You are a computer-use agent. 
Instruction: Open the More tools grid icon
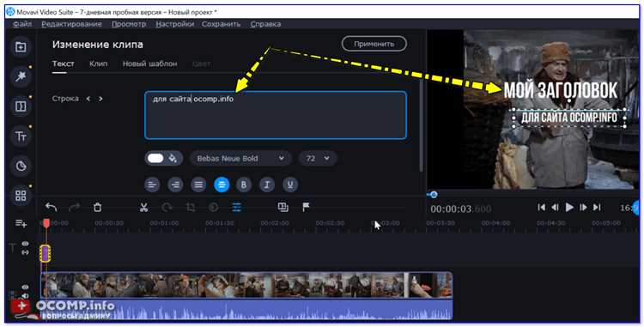[x=21, y=196]
